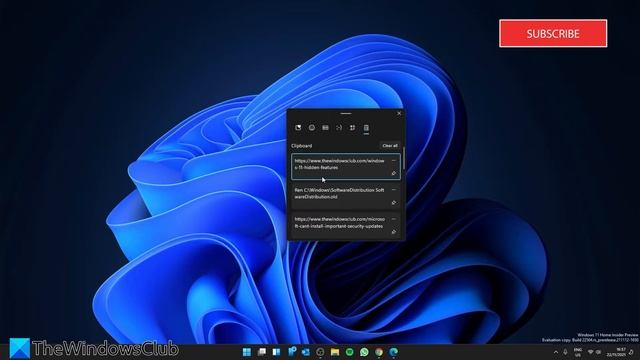Open the Widgets taskbar icon
The image size is (640, 360).
pos(276,352)
